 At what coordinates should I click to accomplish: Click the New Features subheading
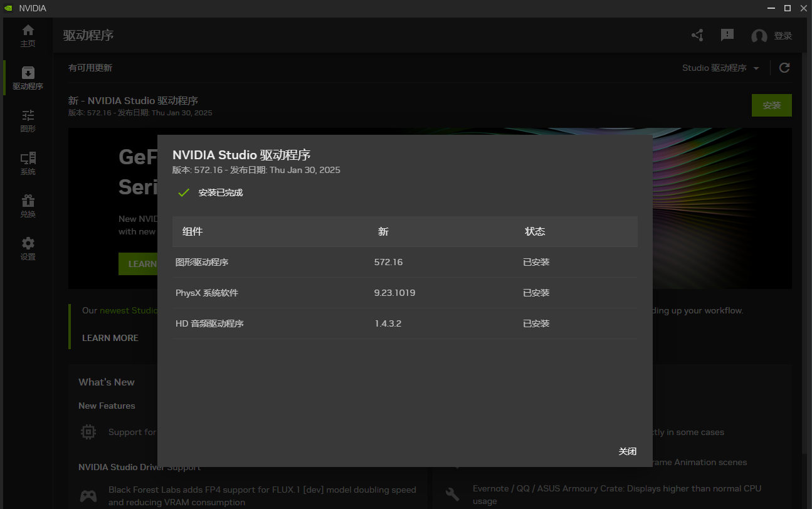click(x=107, y=406)
